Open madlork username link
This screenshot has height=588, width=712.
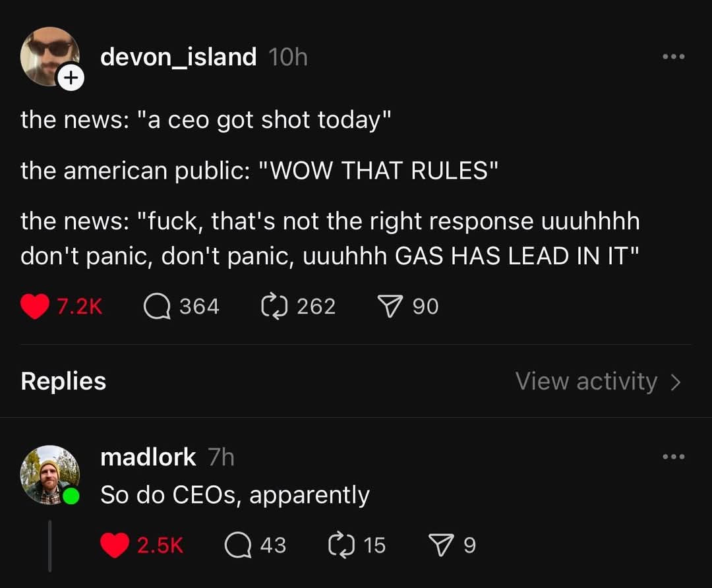click(148, 456)
